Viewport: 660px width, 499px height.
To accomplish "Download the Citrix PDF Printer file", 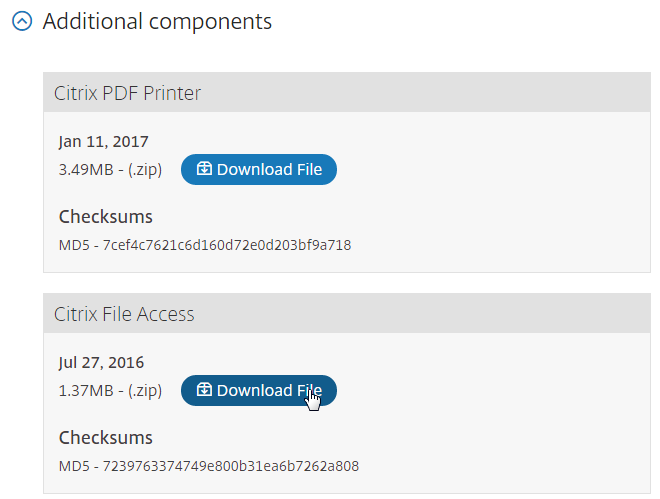I will point(259,170).
